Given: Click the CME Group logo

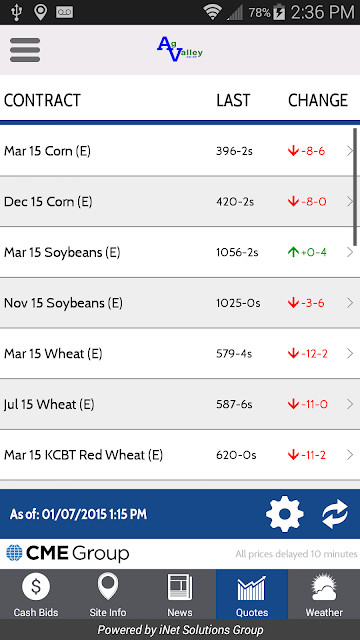Looking at the screenshot, I should [x=68, y=554].
